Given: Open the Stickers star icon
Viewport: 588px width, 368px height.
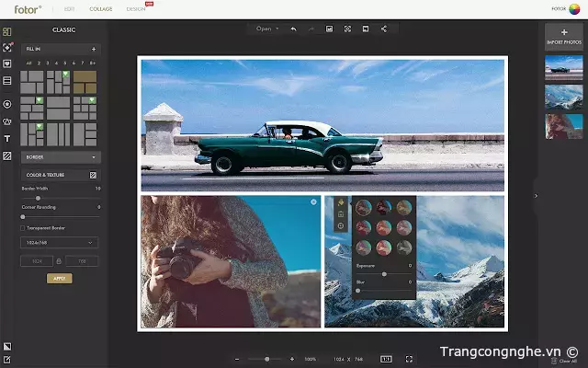Looking at the screenshot, I should tap(7, 104).
